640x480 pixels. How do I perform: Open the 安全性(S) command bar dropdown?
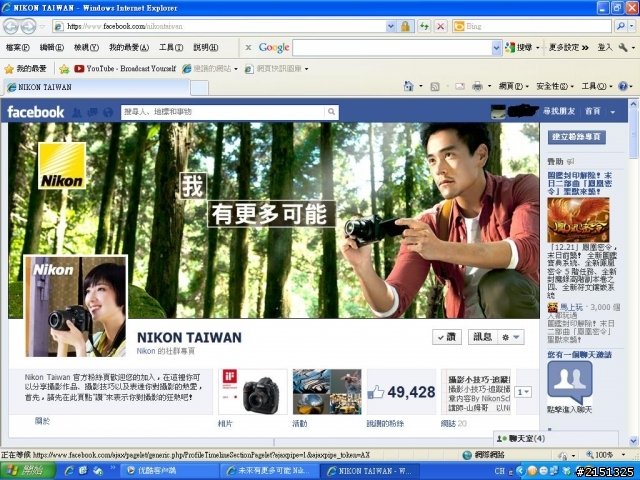point(555,86)
